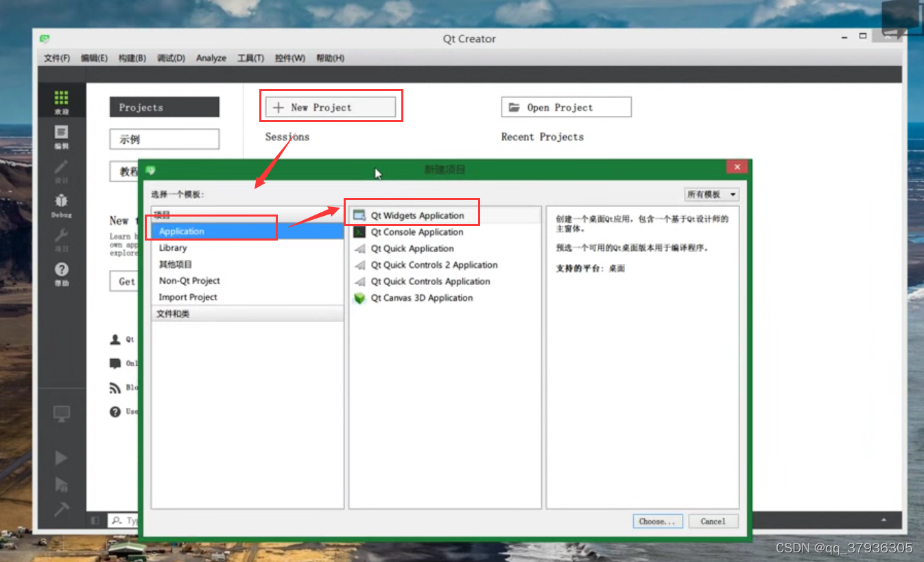
Task: Click the 项目 category header
Action: [x=248, y=215]
